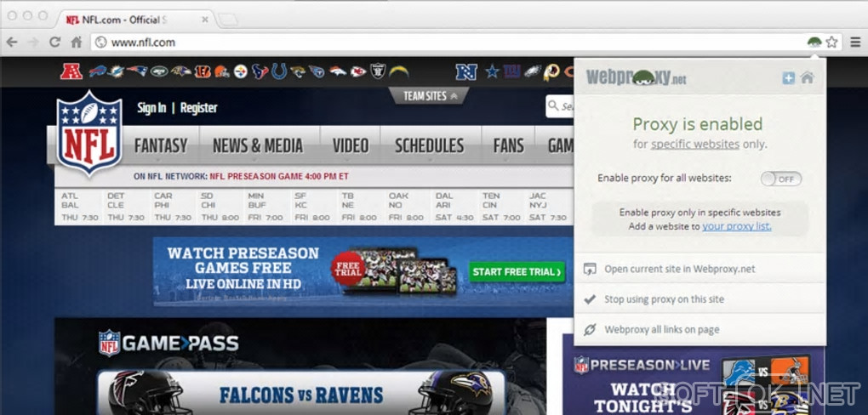
Task: Open the Washington Redskins team icon
Action: tap(551, 72)
